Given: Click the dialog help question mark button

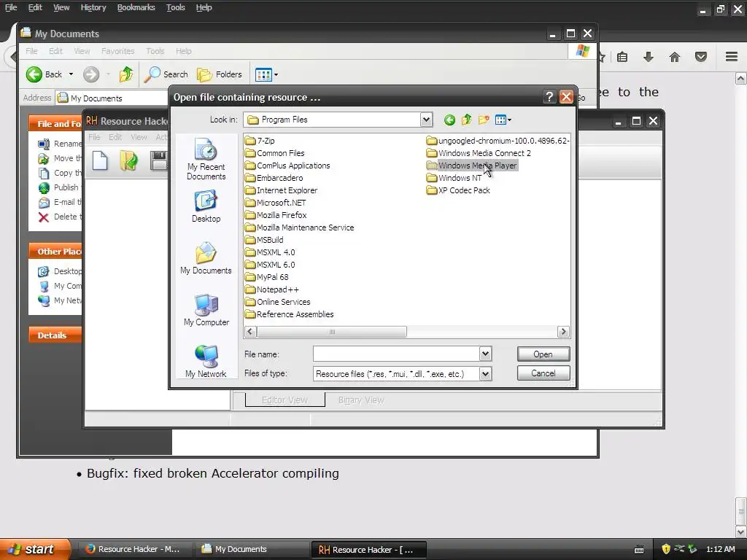Looking at the screenshot, I should coord(549,97).
